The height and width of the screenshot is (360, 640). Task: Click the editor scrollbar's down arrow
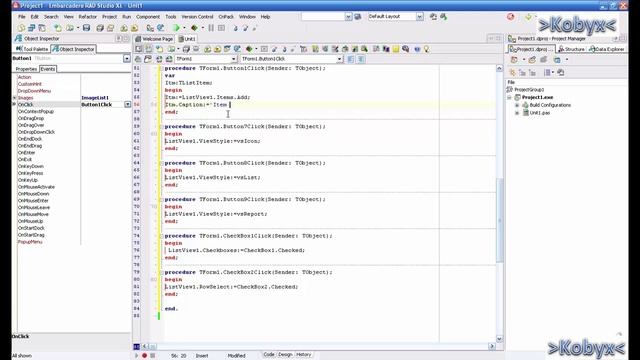coord(499,339)
